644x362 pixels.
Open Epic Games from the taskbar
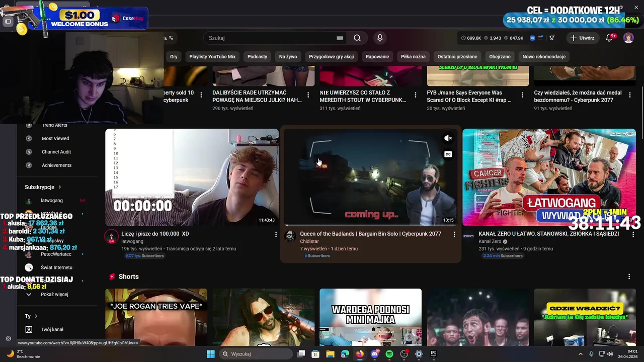point(434,354)
